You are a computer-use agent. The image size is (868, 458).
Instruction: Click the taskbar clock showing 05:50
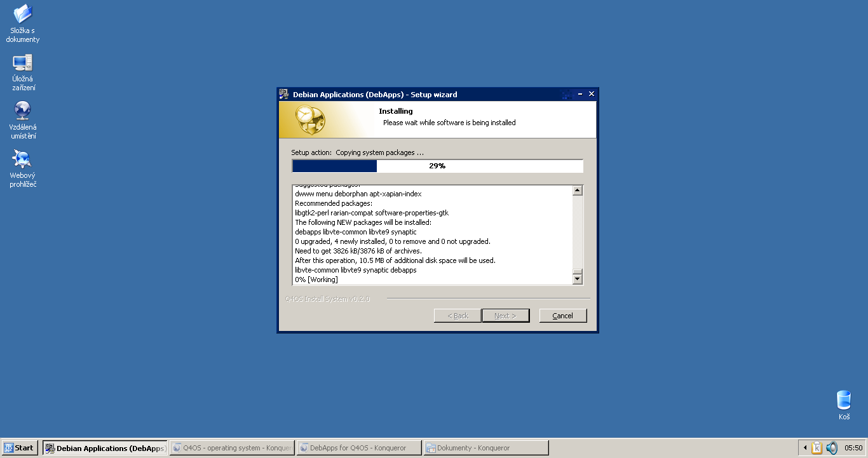coord(853,448)
